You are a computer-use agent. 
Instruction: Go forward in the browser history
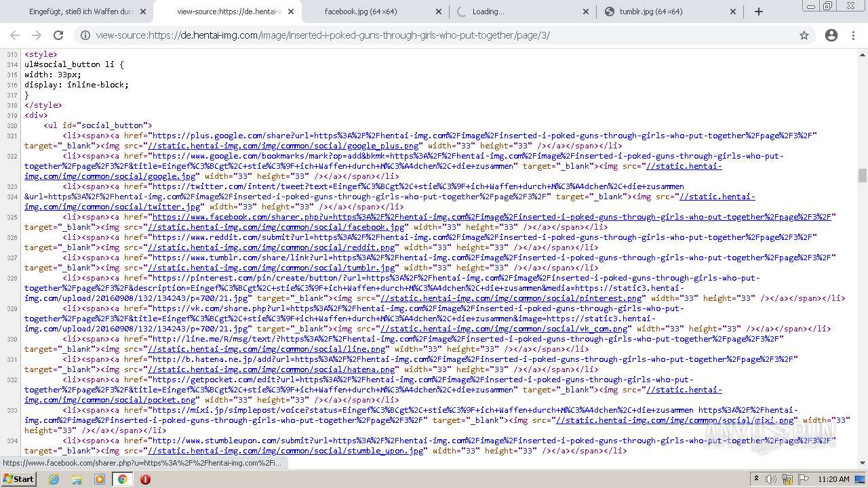(x=37, y=35)
